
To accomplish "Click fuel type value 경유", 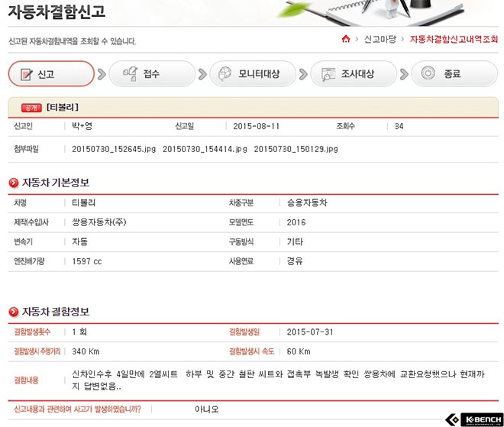I will tap(295, 261).
